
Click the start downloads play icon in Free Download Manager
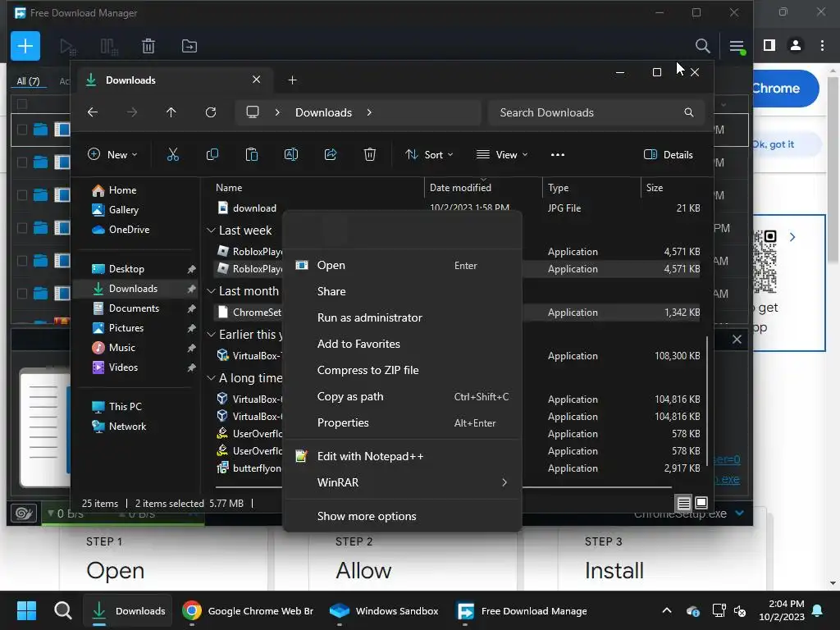[67, 47]
